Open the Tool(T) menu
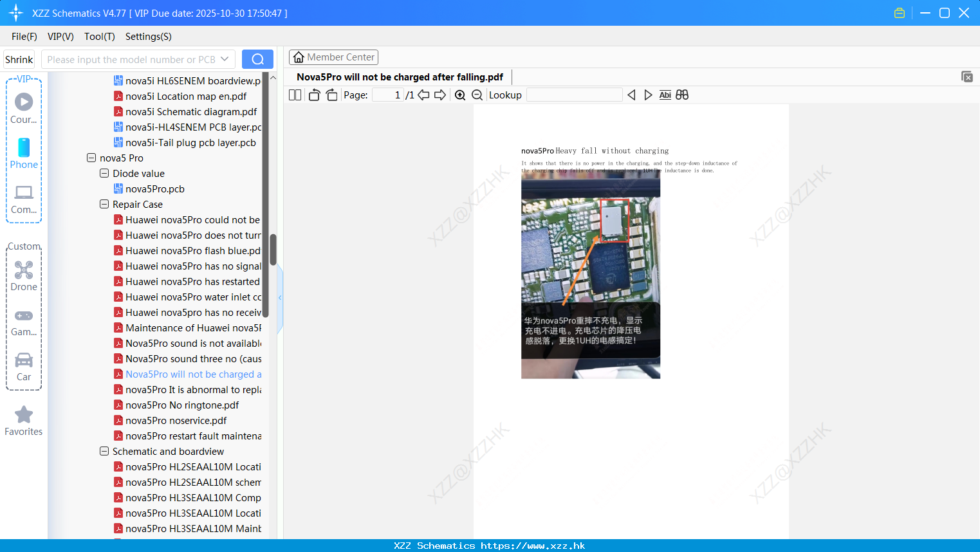The height and width of the screenshot is (552, 980). 100,37
